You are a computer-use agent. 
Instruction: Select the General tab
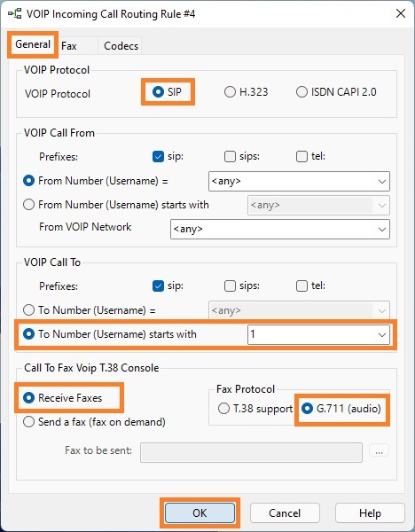[x=33, y=44]
